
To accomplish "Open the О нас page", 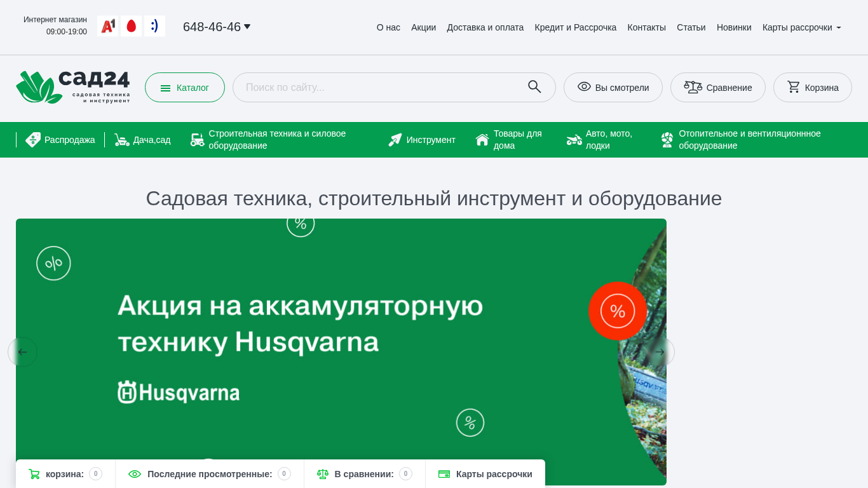I will pyautogui.click(x=388, y=27).
